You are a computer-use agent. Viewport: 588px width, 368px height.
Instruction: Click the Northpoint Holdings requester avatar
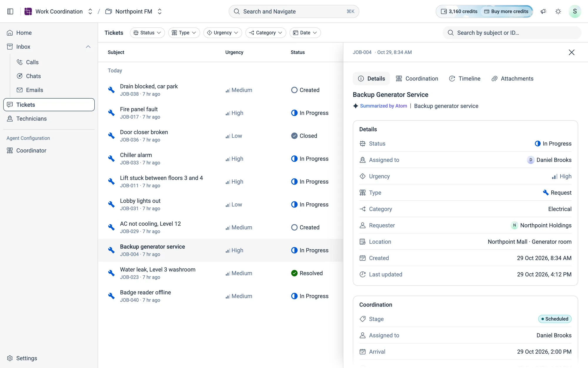[514, 225]
